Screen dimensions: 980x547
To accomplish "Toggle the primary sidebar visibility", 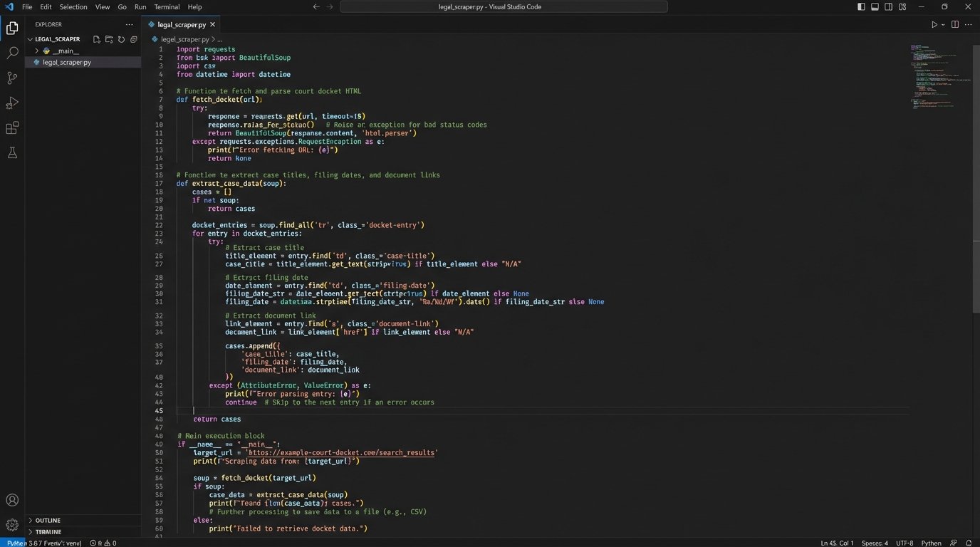I will point(861,7).
